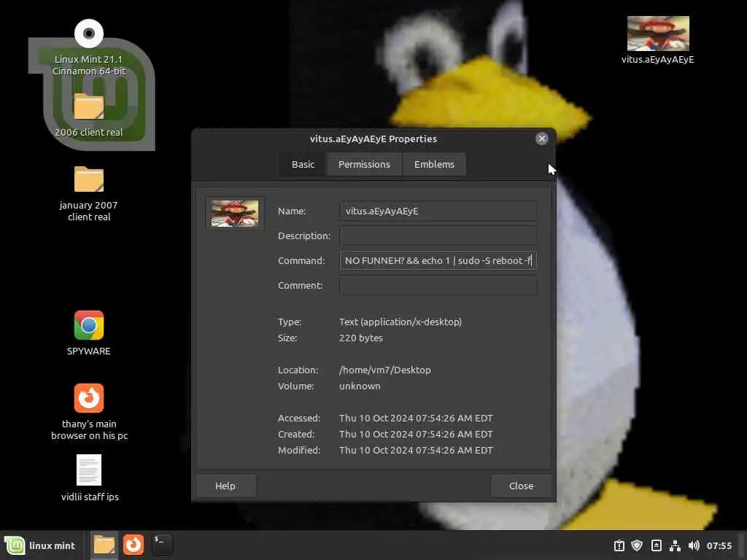This screenshot has width=747, height=560.
Task: Switch to the Emblems tab
Action: point(434,164)
